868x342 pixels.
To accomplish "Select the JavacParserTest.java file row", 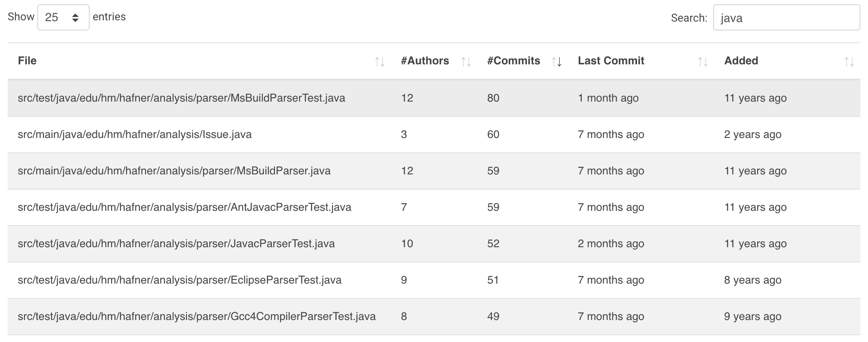I will tap(176, 244).
